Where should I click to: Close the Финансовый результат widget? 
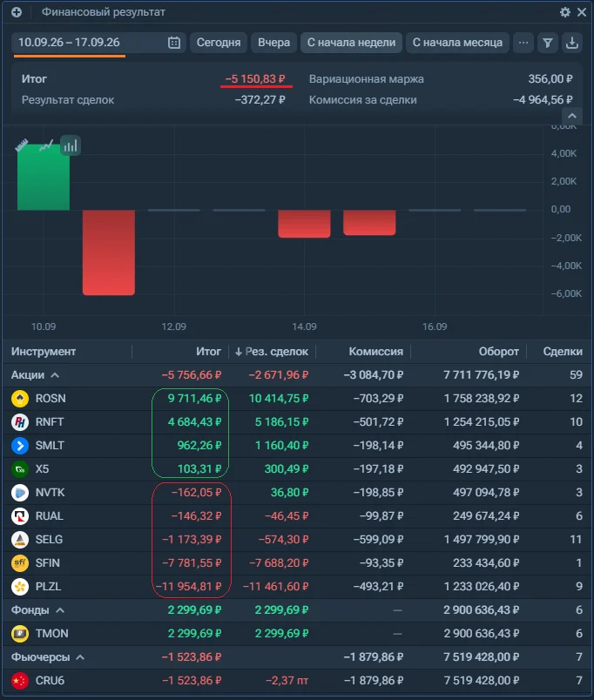(582, 12)
